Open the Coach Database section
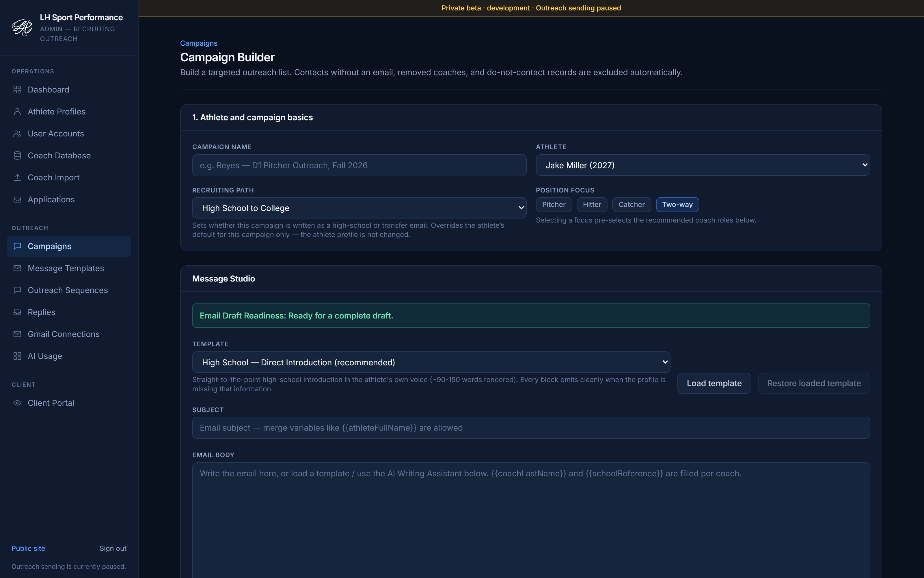This screenshot has width=924, height=578. tap(69, 155)
